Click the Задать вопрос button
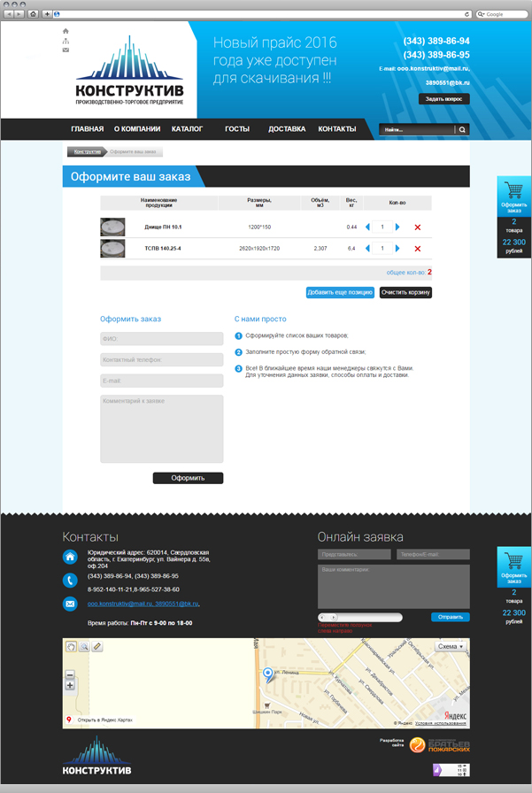The height and width of the screenshot is (793, 532). coord(444,99)
